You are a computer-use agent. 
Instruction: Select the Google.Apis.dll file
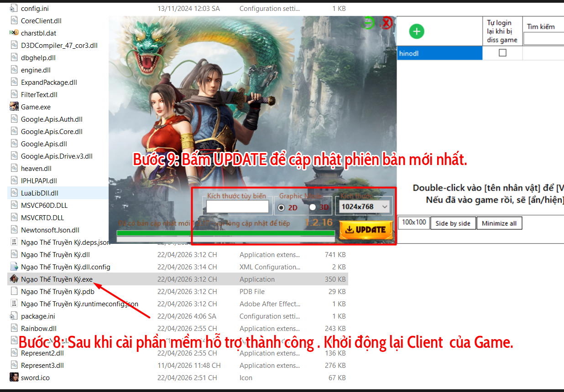click(x=44, y=144)
